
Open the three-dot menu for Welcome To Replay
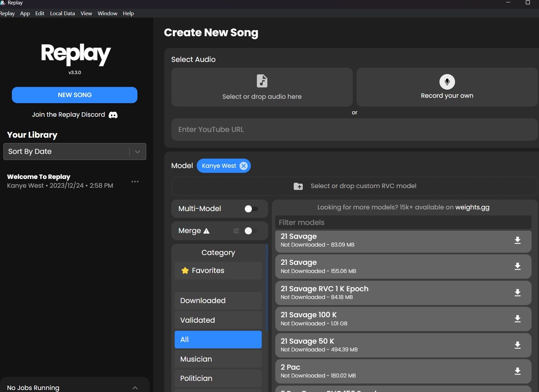pos(135,182)
